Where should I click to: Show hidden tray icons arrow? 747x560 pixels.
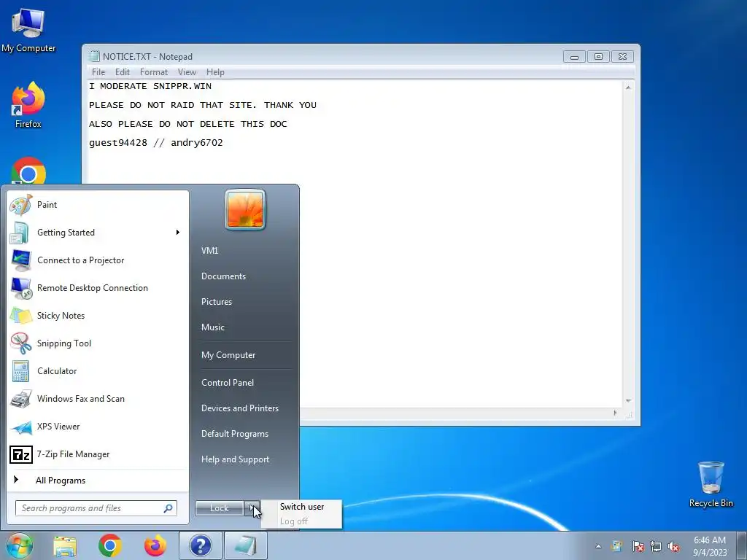[598, 546]
